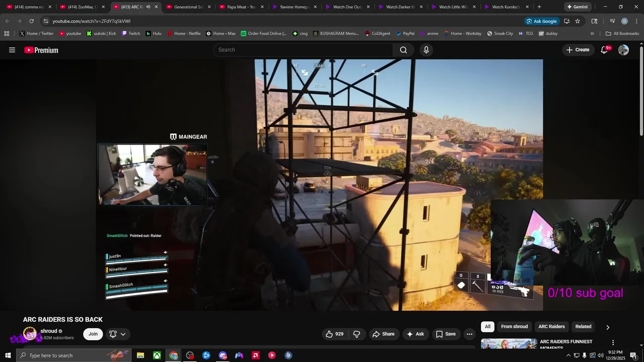Open the Chrome profile avatar
The image size is (644, 362).
point(624,21)
